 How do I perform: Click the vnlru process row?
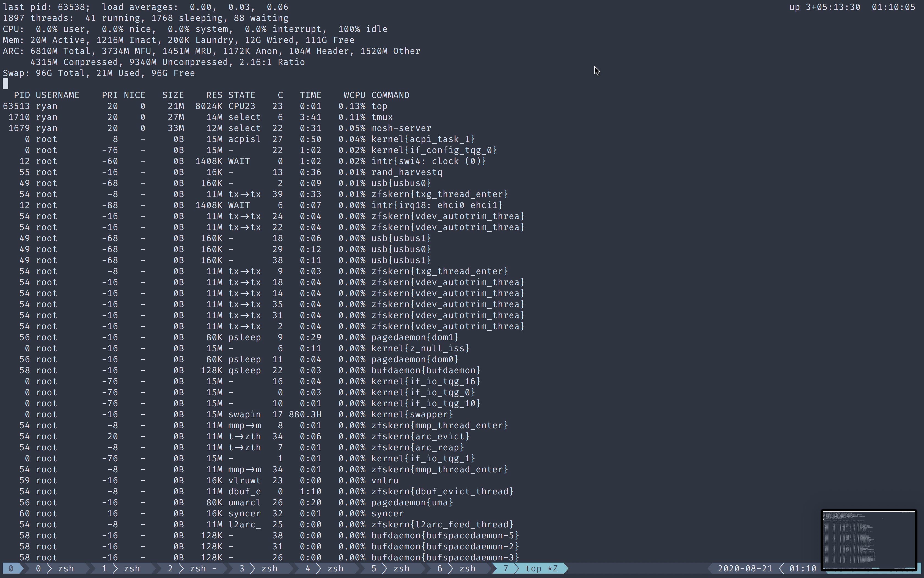pyautogui.click(x=200, y=481)
